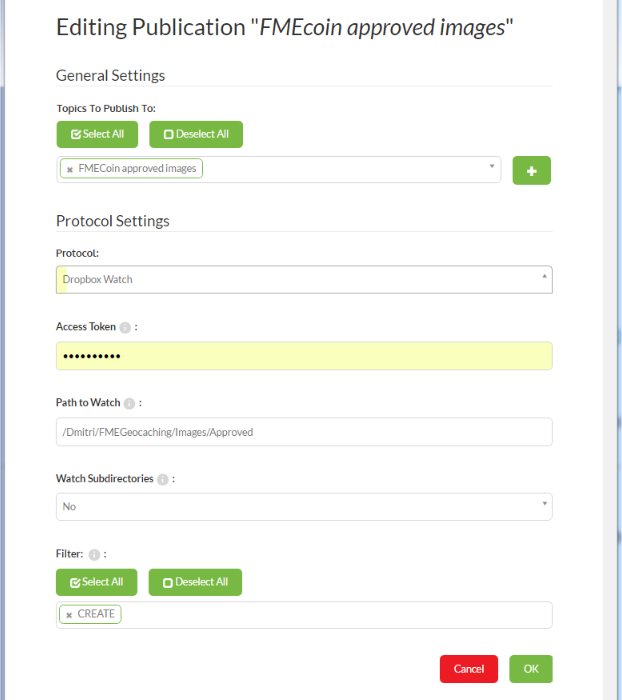The image size is (622, 700).
Task: Remove the CREATE filter tag
Action: 69,615
